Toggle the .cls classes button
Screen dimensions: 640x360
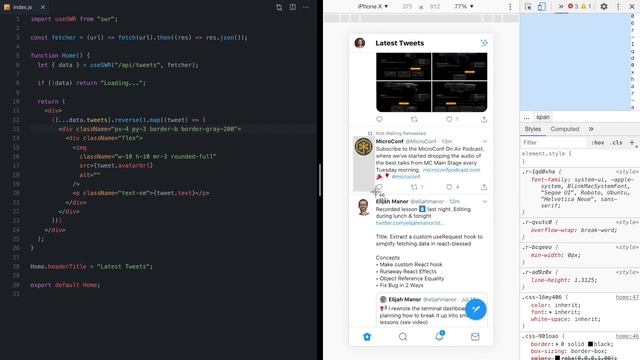616,142
